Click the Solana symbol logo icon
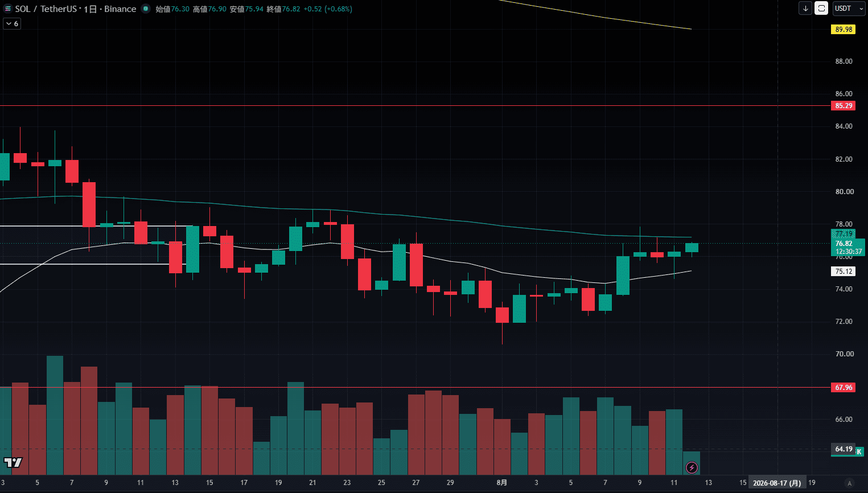Screen dimensions: 868x493 point(8,9)
